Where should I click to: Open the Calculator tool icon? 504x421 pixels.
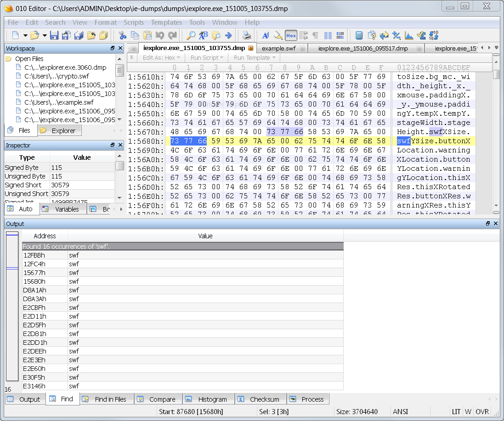pyautogui.click(x=359, y=35)
